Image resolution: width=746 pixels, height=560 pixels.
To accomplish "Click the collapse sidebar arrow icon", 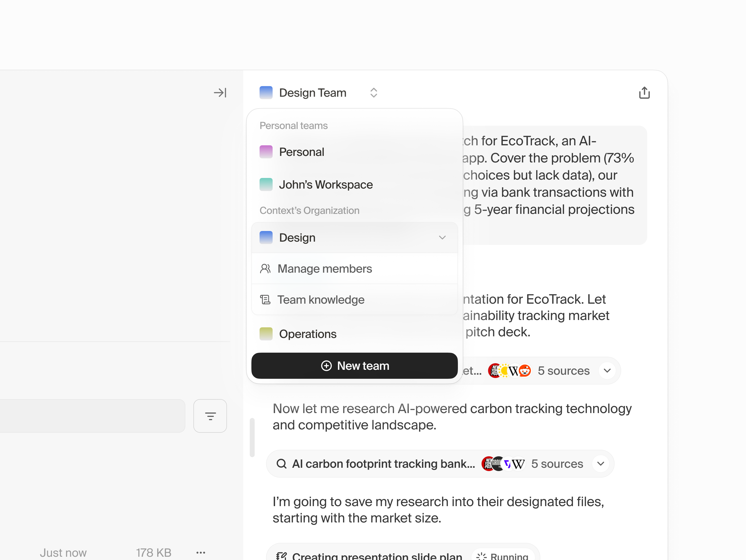I will tap(220, 93).
